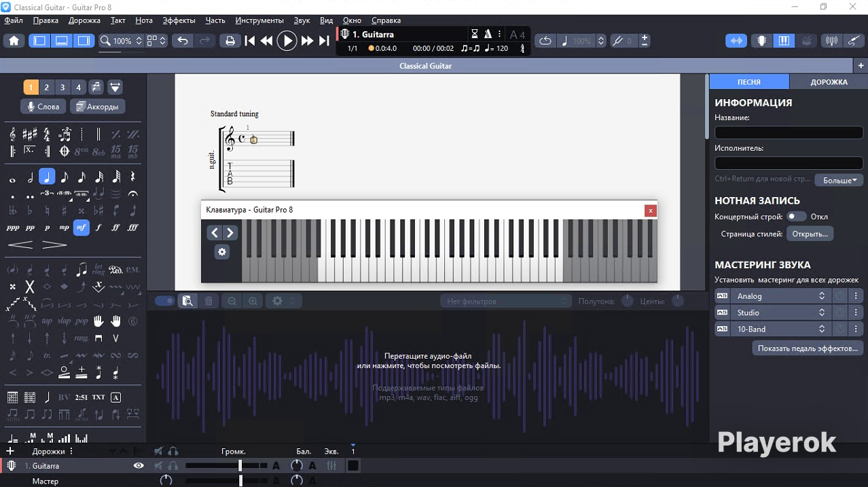The image size is (868, 487).
Task: Open the layout view mode dropdown
Action: tap(157, 41)
